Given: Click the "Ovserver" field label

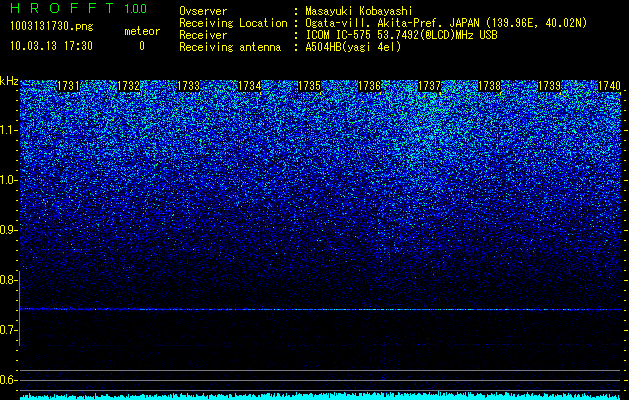Looking at the screenshot, I should [203, 11].
